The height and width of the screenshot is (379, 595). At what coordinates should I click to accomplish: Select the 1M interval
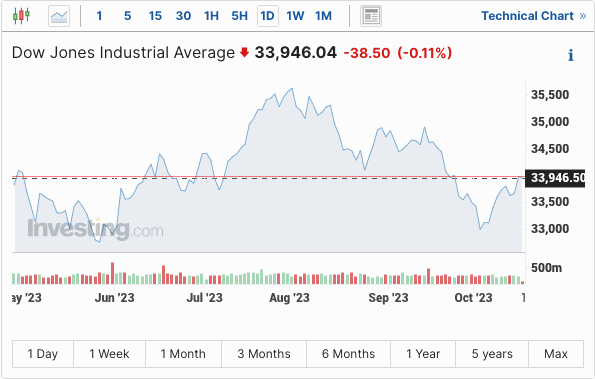323,16
